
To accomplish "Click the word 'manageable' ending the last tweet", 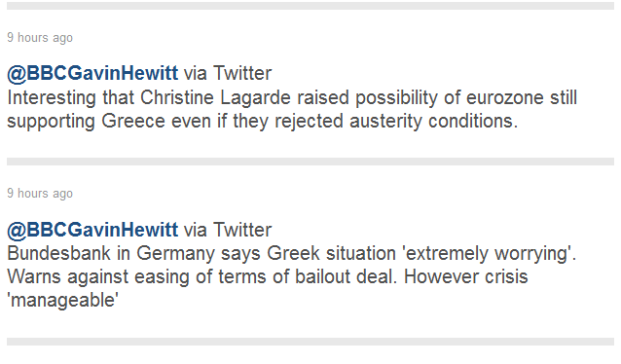I will pyautogui.click(x=63, y=300).
